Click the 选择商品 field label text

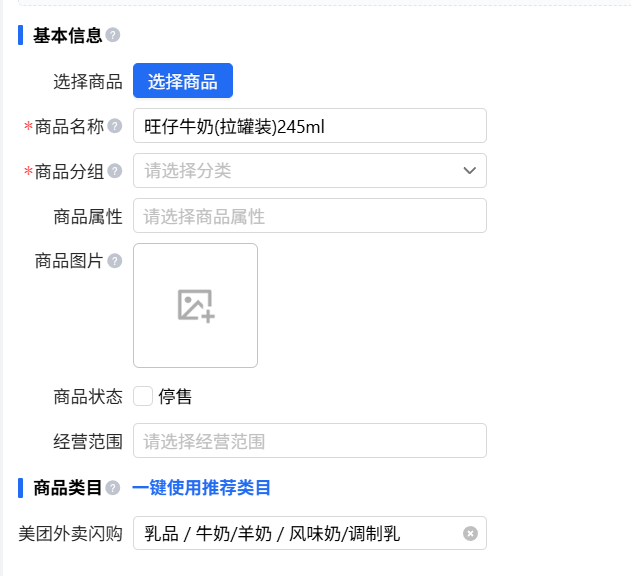[88, 81]
